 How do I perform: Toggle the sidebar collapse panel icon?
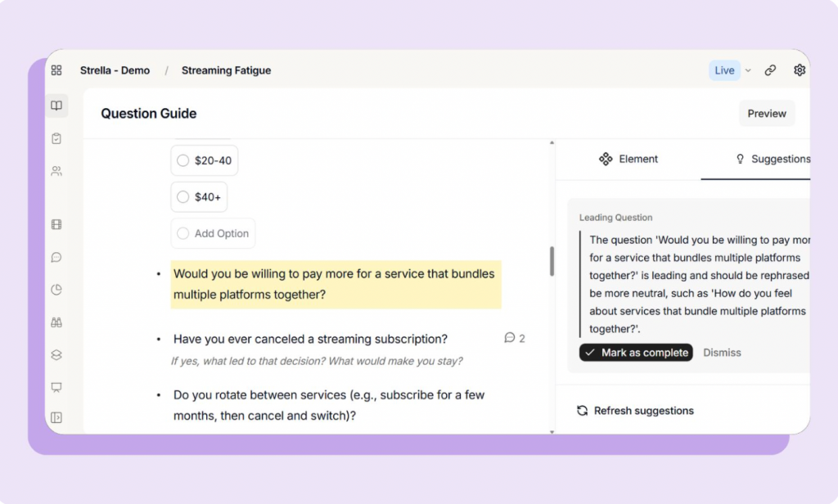(x=56, y=417)
